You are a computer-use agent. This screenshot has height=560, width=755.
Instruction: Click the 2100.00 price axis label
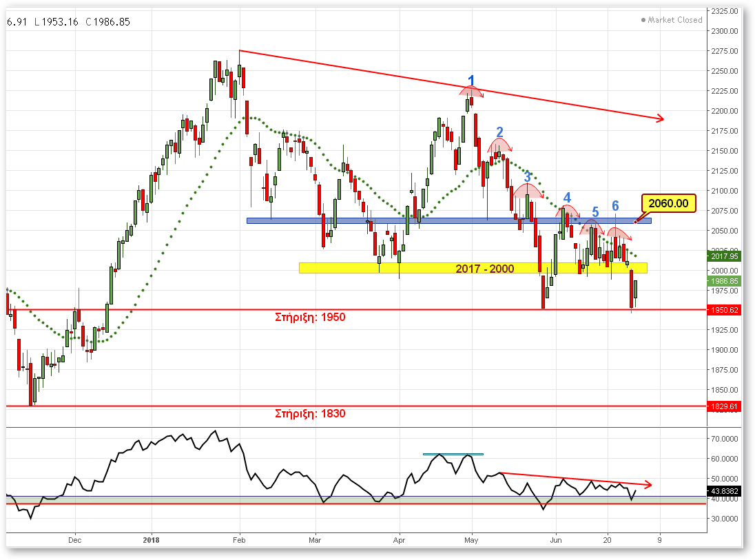click(725, 191)
